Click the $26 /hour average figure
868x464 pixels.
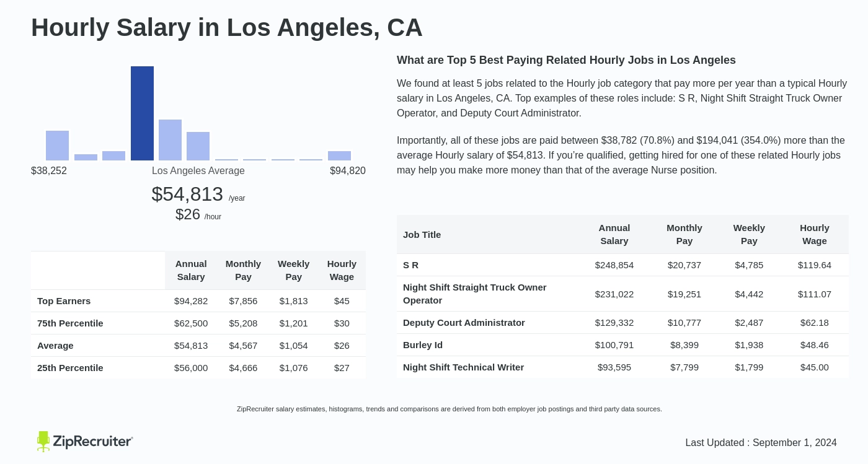(198, 214)
